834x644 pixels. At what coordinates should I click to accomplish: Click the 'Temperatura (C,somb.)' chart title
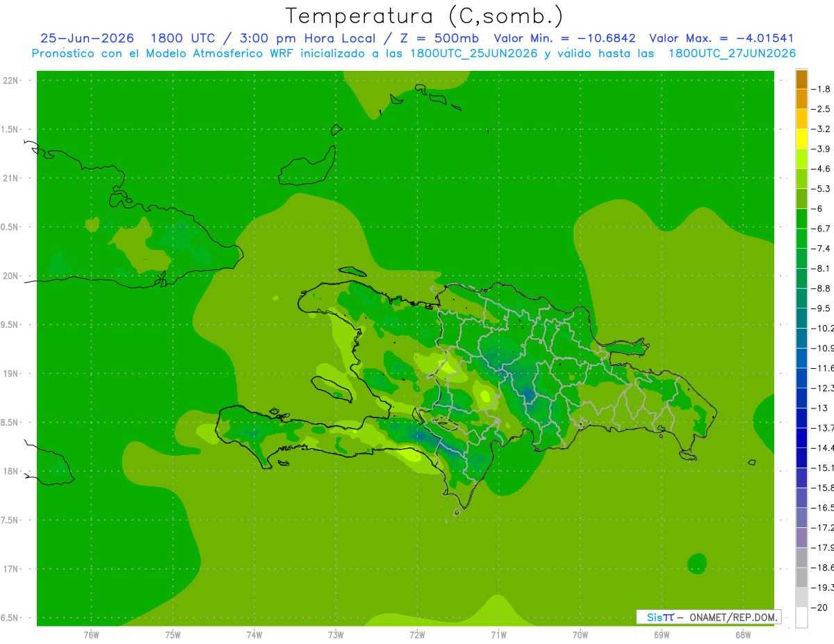[425, 16]
